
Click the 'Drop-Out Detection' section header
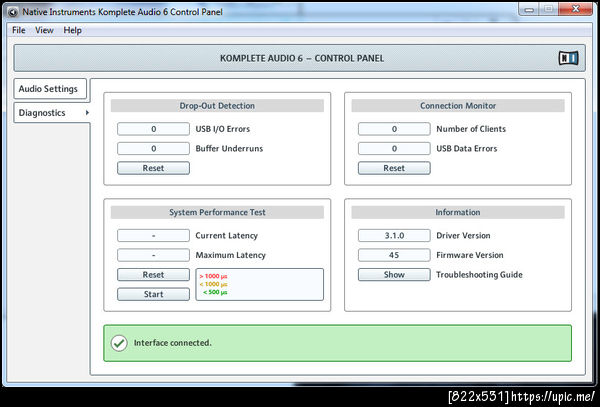[217, 106]
